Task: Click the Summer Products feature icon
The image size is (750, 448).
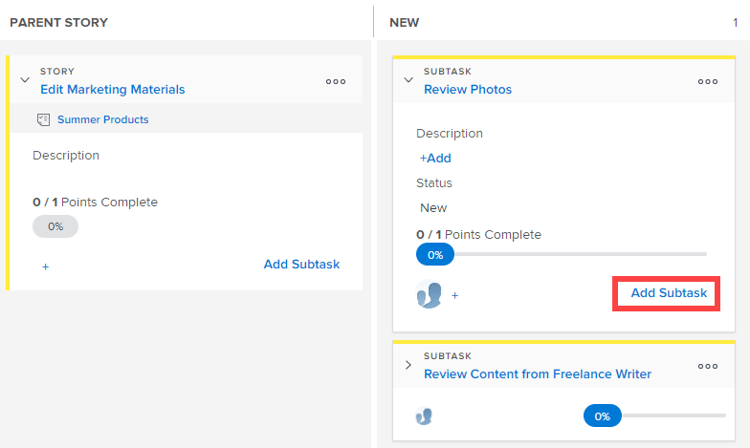Action: [43, 120]
